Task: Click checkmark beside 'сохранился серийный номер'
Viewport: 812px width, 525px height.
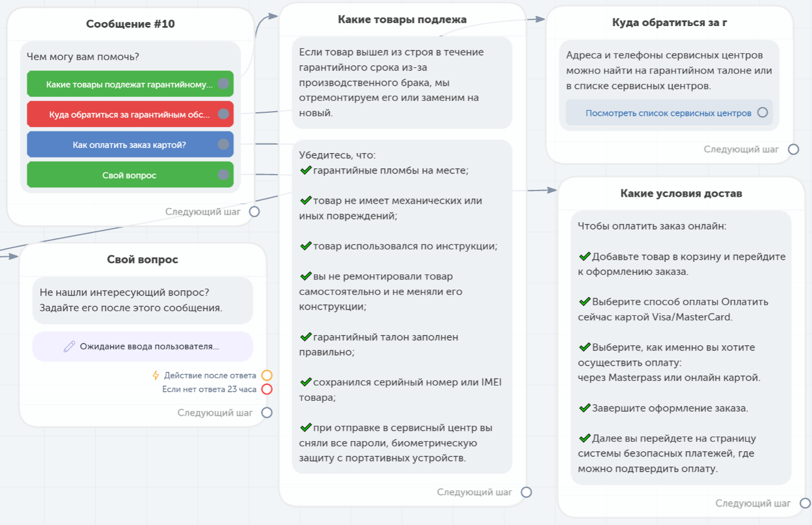Action: 306,382
